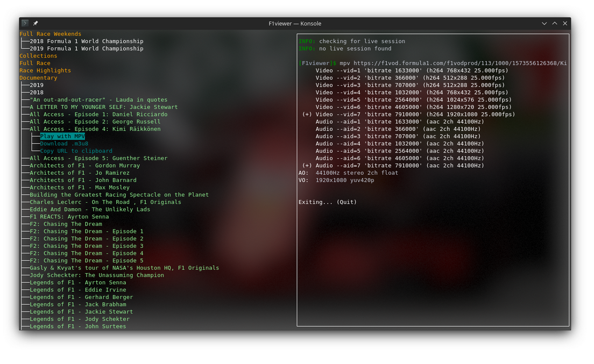This screenshot has width=594, height=364.
Task: Select Legends of F1 John Surtees
Action: pyautogui.click(x=77, y=326)
